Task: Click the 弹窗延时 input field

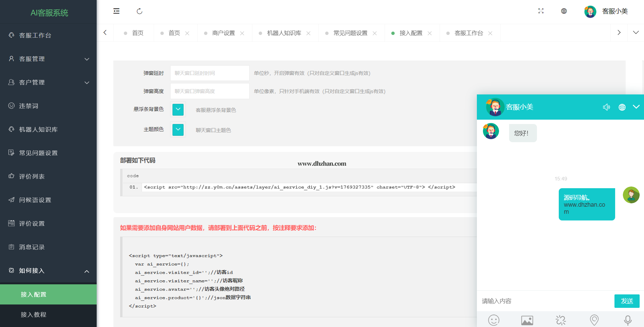Action: coord(210,73)
